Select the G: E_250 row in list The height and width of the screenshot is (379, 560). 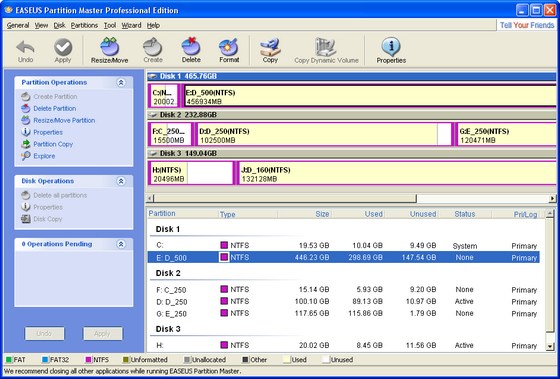coord(344,313)
